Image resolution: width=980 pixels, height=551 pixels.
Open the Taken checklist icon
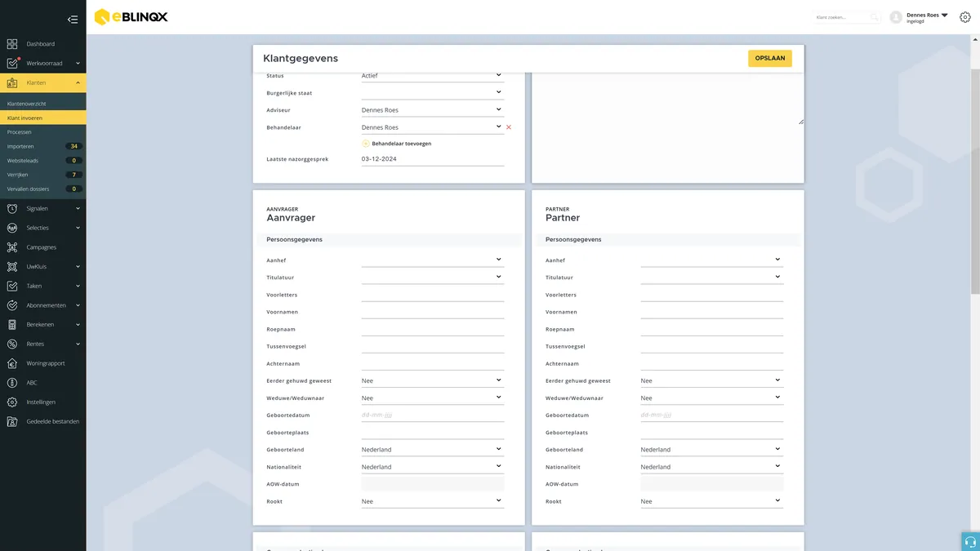coord(12,286)
